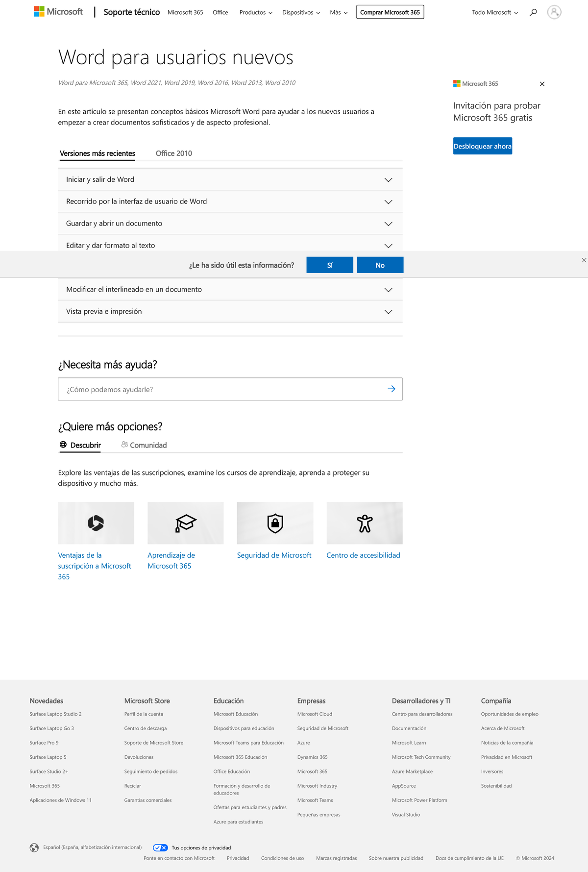The height and width of the screenshot is (872, 588).
Task: Click the globe icon next to Descubrir
Action: point(63,444)
